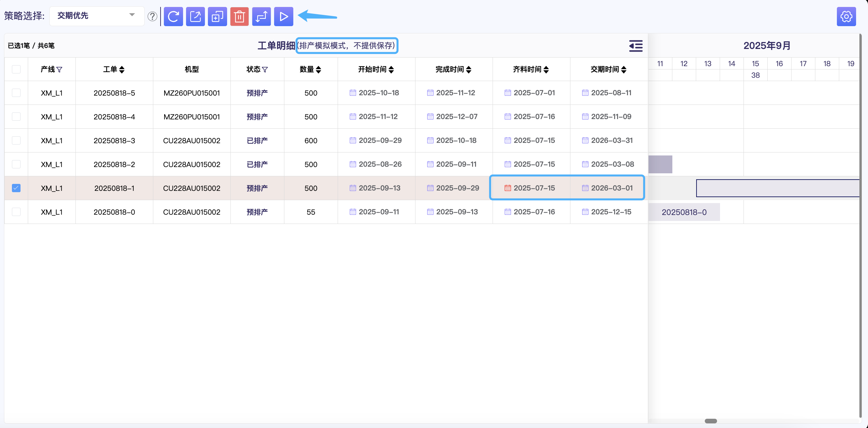
Task: Click the copy/add duplicate icon
Action: pos(217,17)
